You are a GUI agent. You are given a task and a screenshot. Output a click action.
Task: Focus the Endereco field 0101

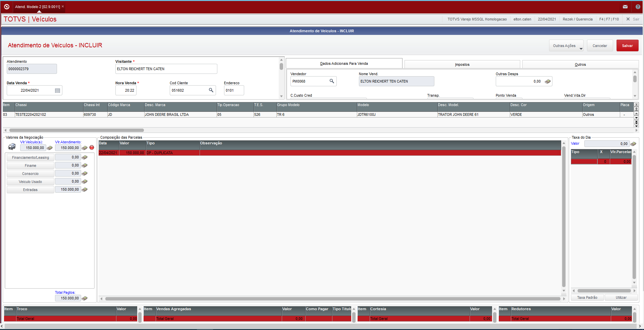(234, 90)
